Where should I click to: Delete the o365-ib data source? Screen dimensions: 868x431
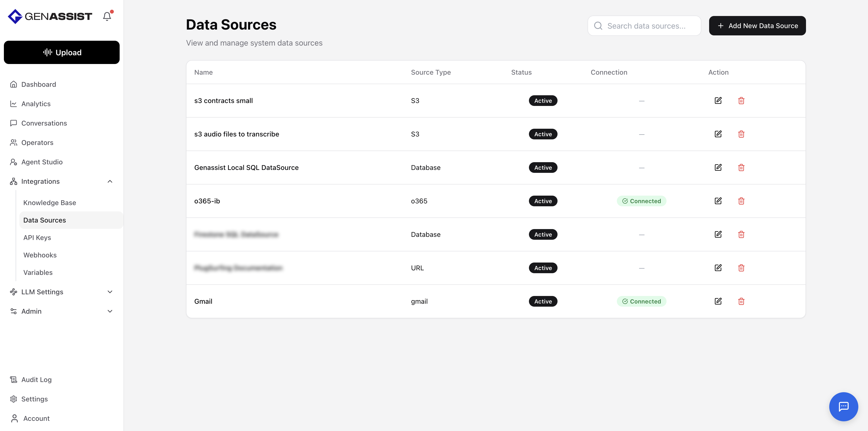(x=741, y=201)
